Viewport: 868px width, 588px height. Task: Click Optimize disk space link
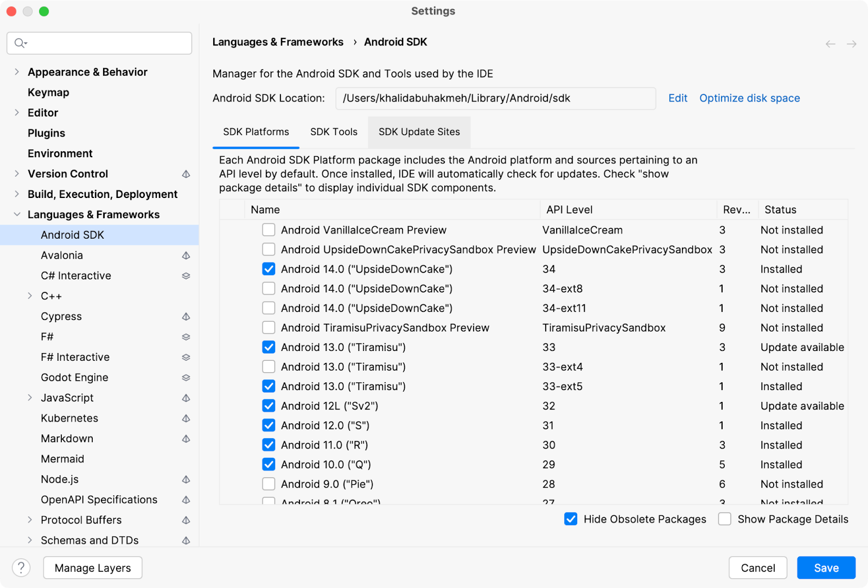click(749, 98)
